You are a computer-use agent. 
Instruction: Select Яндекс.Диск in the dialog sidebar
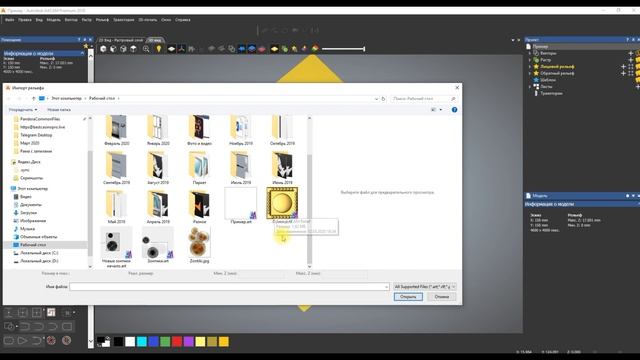coord(29,162)
